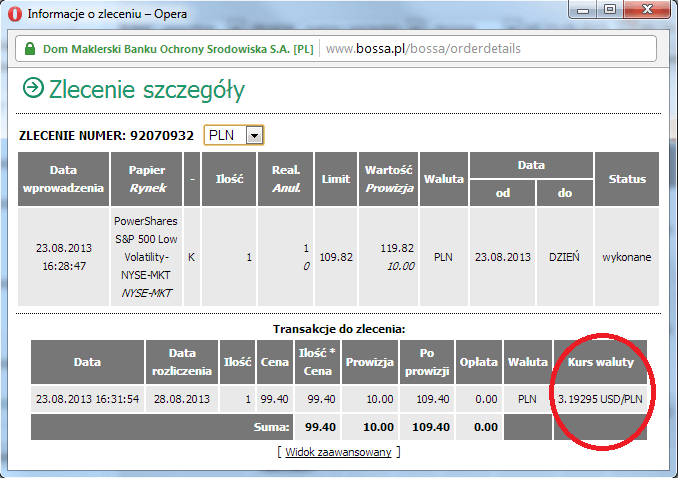This screenshot has height=478, width=678.
Task: Click the Limit column header
Action: coord(335,179)
